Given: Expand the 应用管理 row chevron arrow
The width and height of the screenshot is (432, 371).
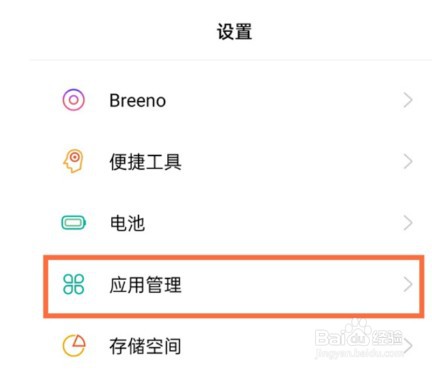Looking at the screenshot, I should (408, 284).
